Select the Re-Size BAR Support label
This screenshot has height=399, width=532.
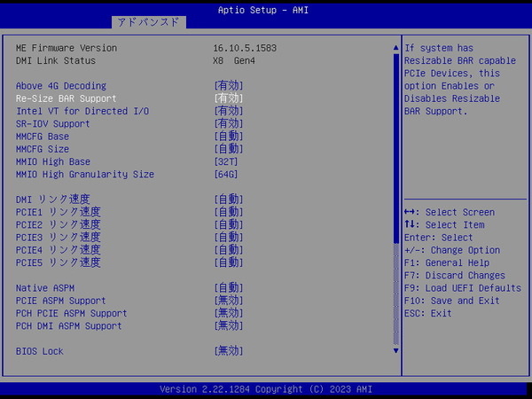pos(66,98)
